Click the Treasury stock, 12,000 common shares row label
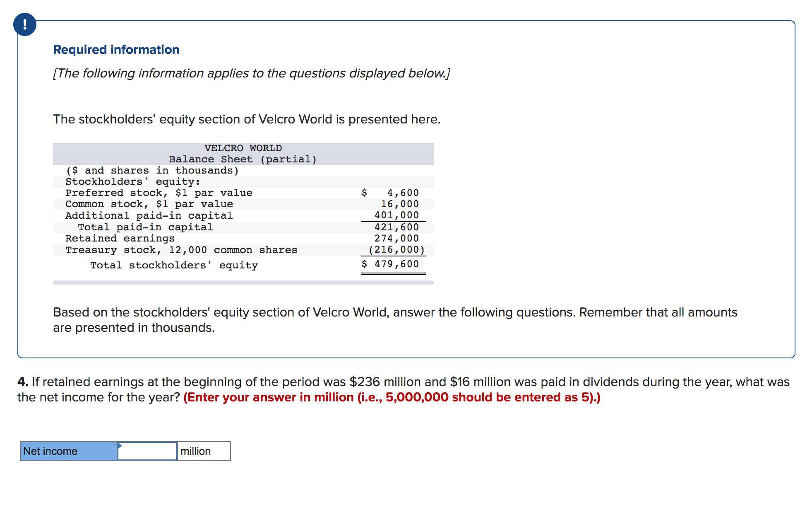Screen dimensions: 812x517 pyautogui.click(x=181, y=250)
